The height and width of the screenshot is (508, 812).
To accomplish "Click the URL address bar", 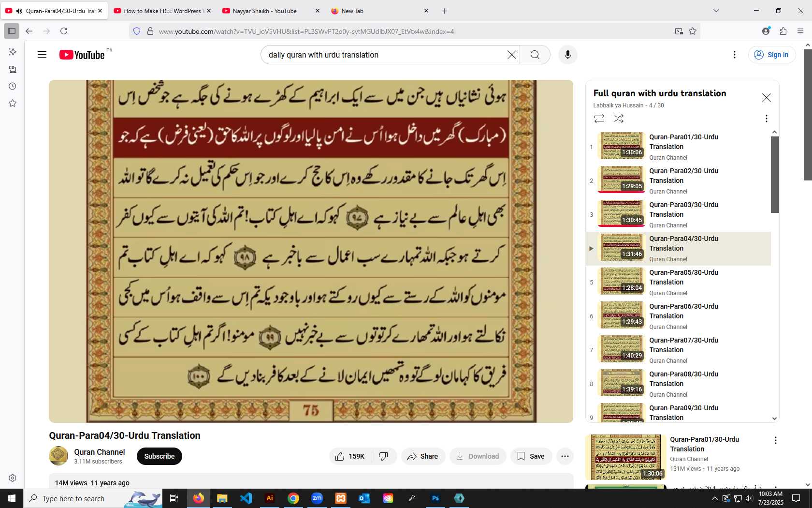I will tap(414, 31).
